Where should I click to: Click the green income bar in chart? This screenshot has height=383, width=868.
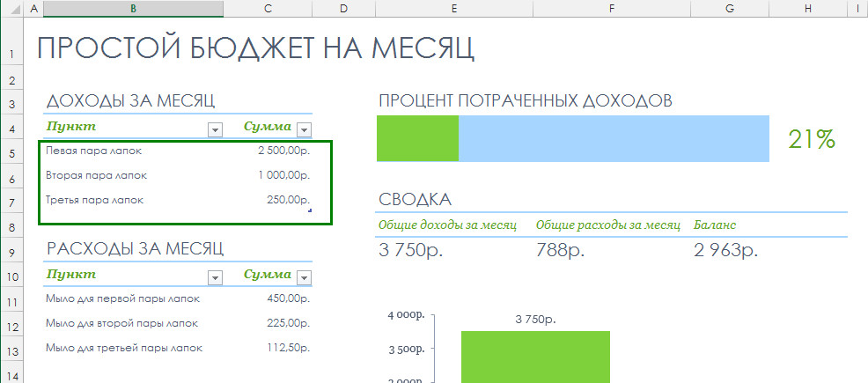tap(536, 357)
